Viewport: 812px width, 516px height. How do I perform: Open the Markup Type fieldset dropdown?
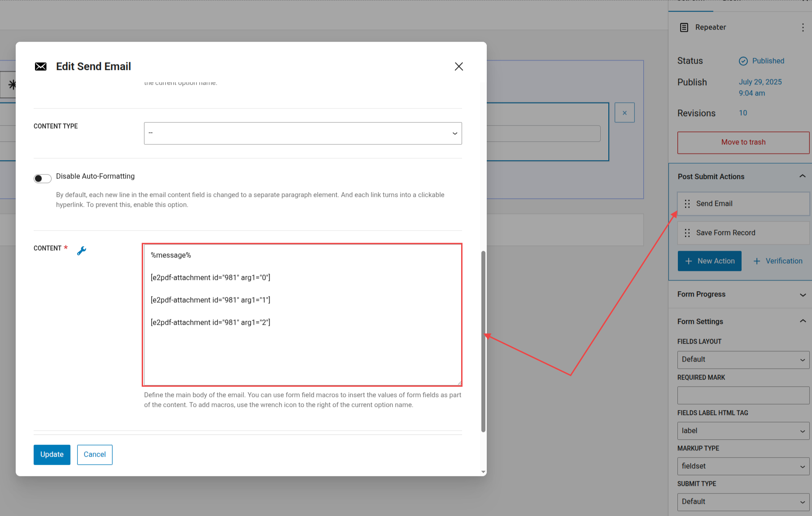tap(743, 466)
